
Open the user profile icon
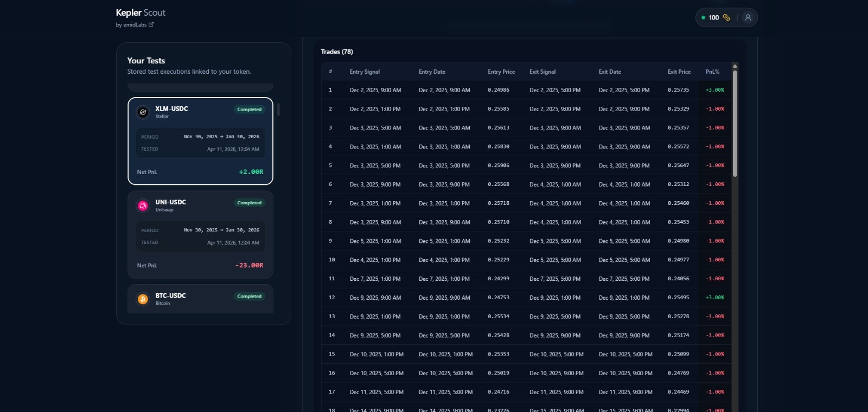pos(748,17)
